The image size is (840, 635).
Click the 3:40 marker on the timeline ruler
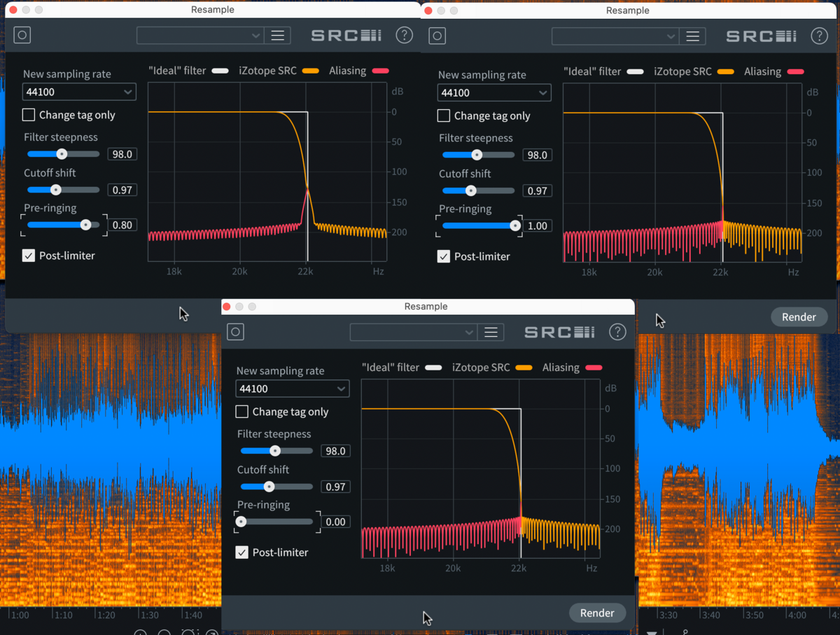(x=710, y=615)
